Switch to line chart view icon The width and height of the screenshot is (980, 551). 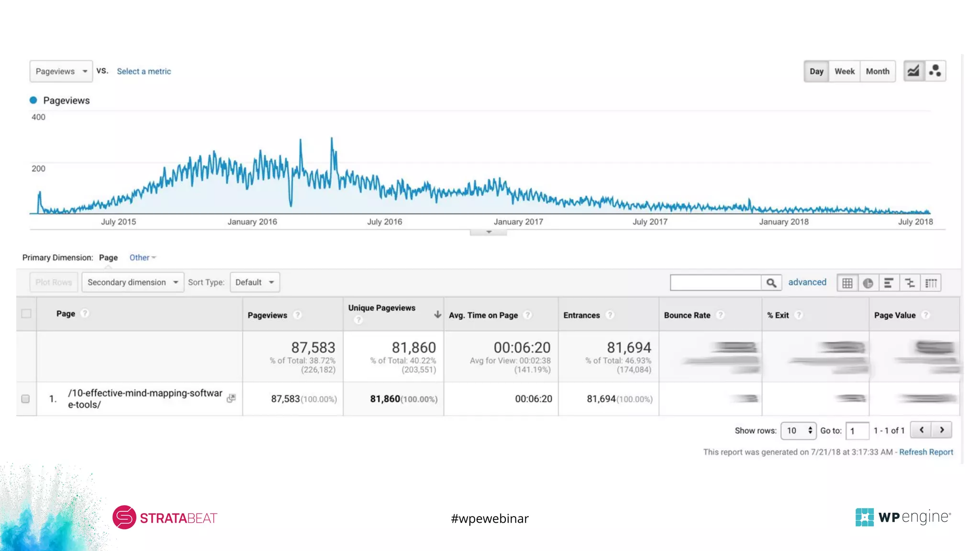click(x=913, y=71)
